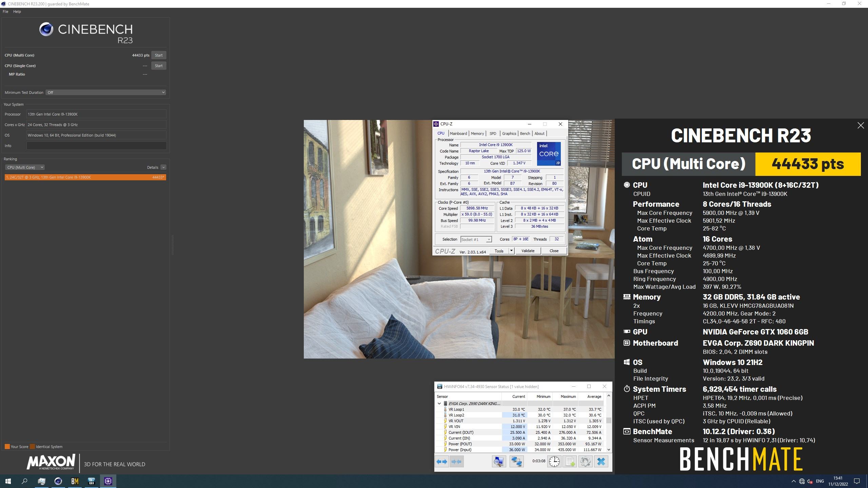
Task: Click CPU-Z Validate button
Action: click(x=528, y=251)
